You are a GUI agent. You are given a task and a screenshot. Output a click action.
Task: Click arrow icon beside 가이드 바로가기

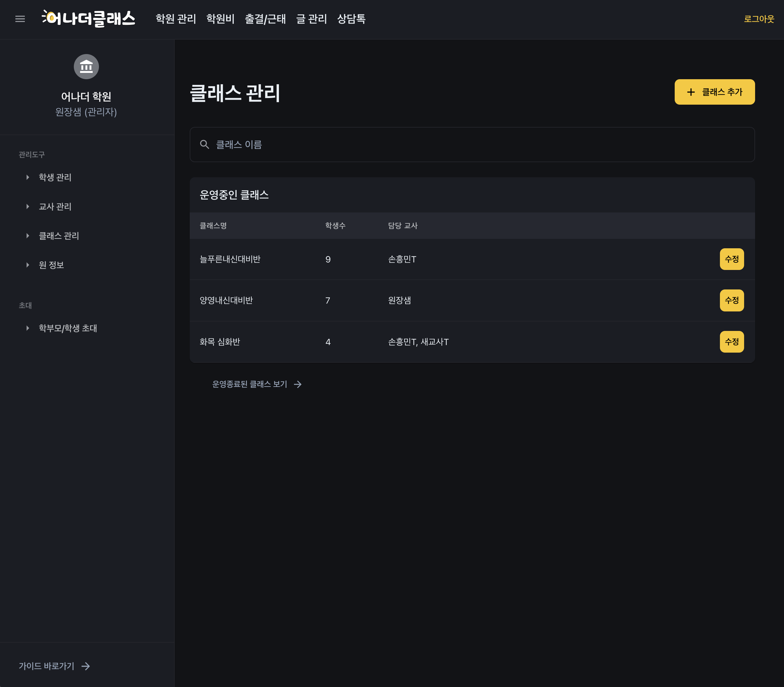coord(86,666)
